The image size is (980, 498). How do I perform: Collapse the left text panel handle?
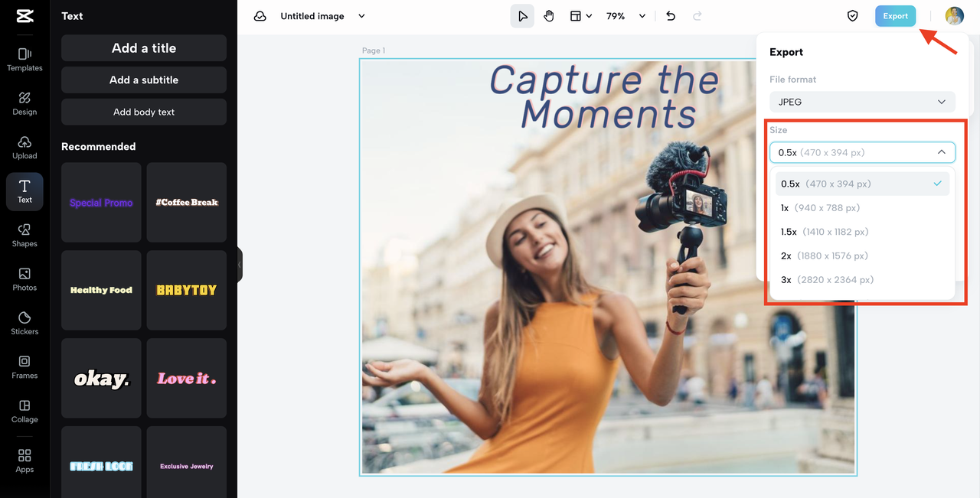[240, 265]
